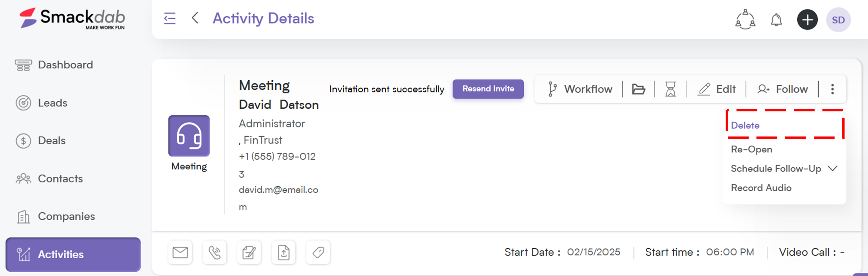Click the phone call icon
Image resolution: width=868 pixels, height=276 pixels.
point(214,252)
